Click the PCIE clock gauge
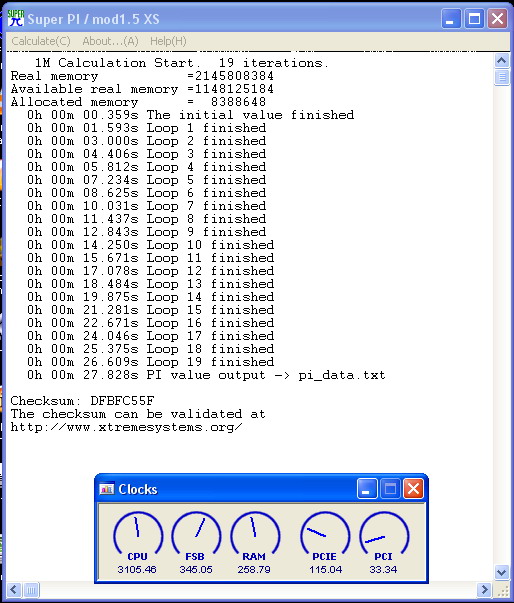 coord(325,535)
